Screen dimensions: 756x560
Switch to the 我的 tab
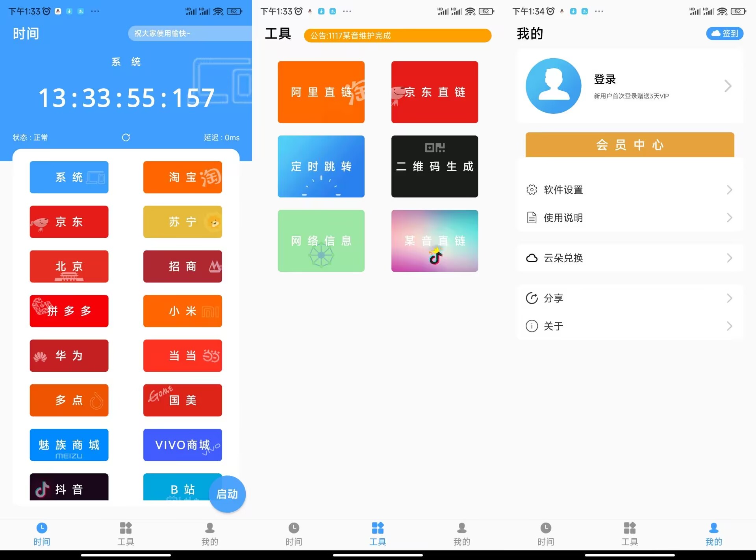[713, 533]
